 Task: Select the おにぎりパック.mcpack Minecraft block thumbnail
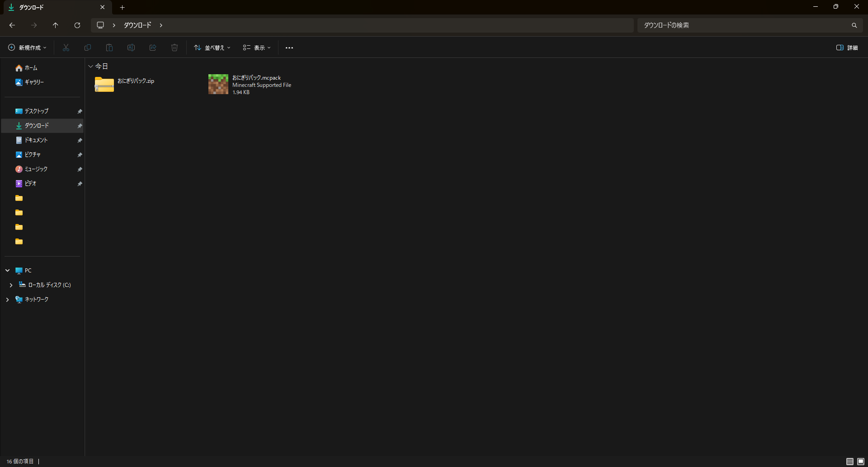(218, 84)
